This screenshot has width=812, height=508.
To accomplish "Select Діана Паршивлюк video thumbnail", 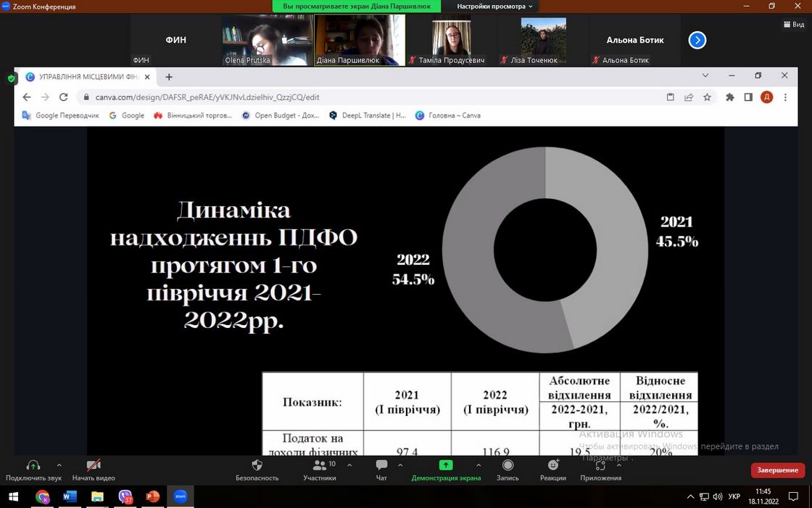I will tap(360, 40).
